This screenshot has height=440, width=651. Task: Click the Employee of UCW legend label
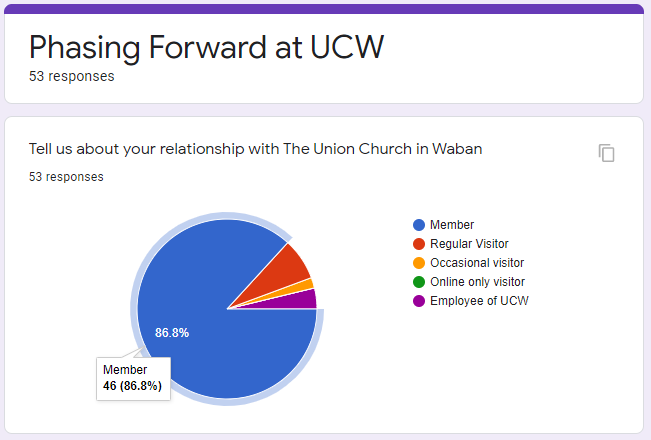479,301
